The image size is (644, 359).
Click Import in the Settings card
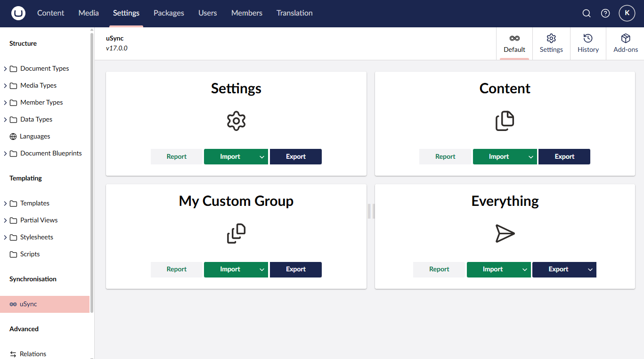pyautogui.click(x=230, y=157)
